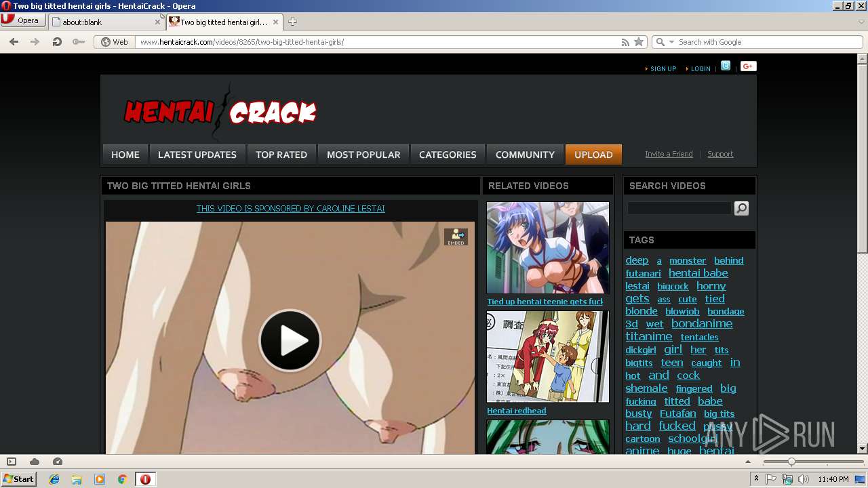This screenshot has height=488, width=868.
Task: Open Windows Explorer folder from taskbar
Action: point(77,479)
